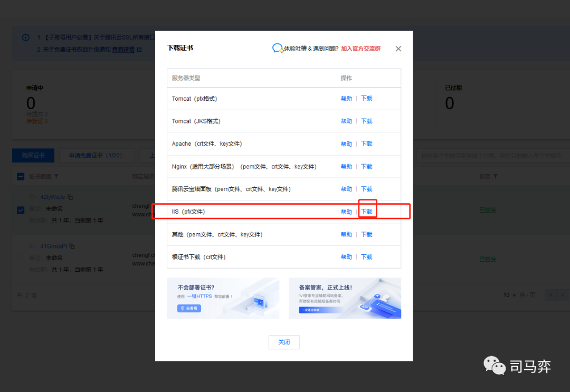Open the 状态 column filter icon

(x=495, y=176)
